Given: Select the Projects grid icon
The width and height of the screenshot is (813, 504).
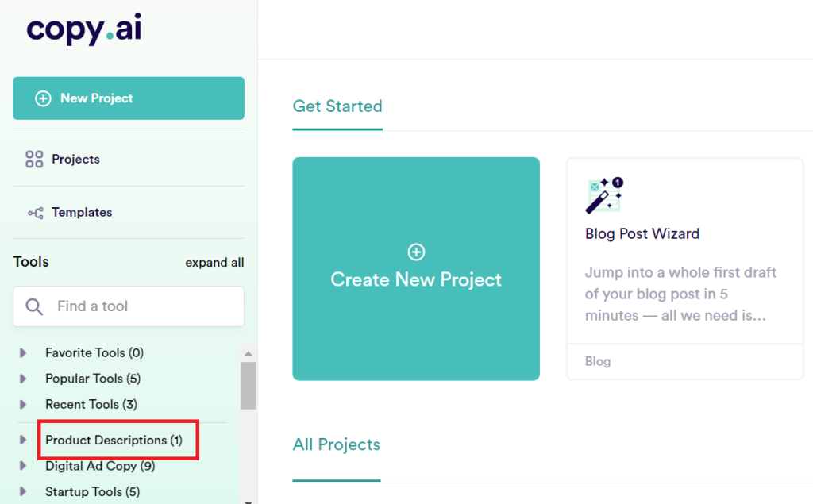Looking at the screenshot, I should coord(33,159).
